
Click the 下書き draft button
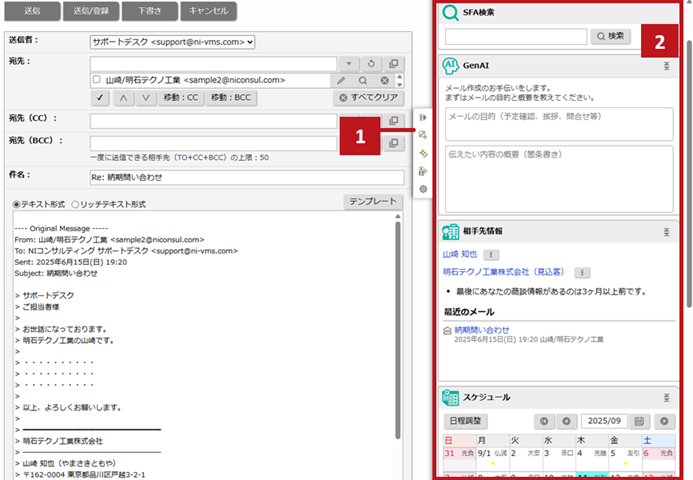click(148, 12)
